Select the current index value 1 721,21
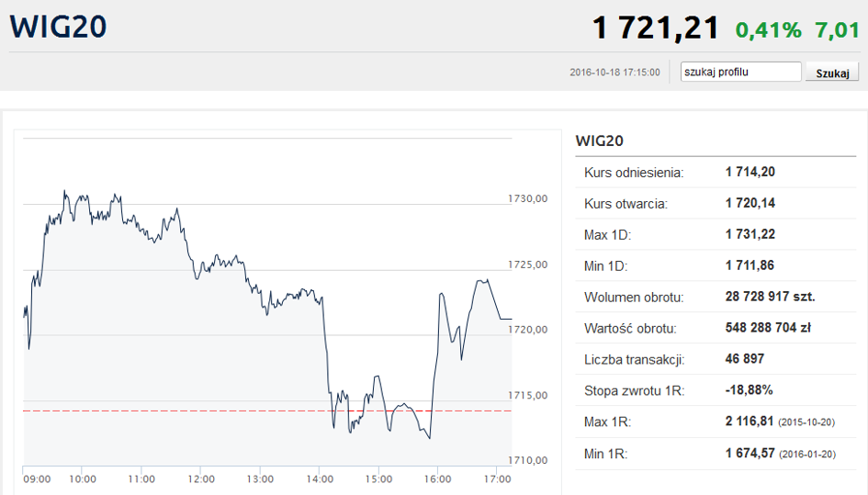The height and width of the screenshot is (495, 868). (656, 28)
